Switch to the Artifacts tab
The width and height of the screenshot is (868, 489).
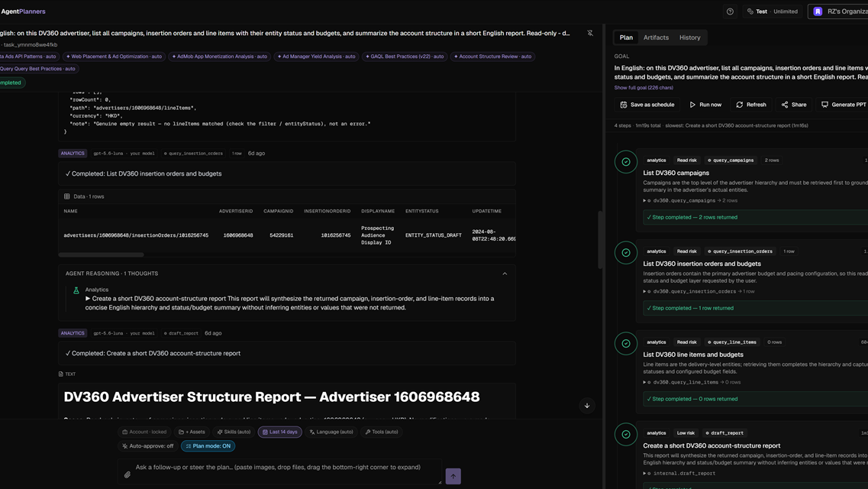tap(656, 37)
